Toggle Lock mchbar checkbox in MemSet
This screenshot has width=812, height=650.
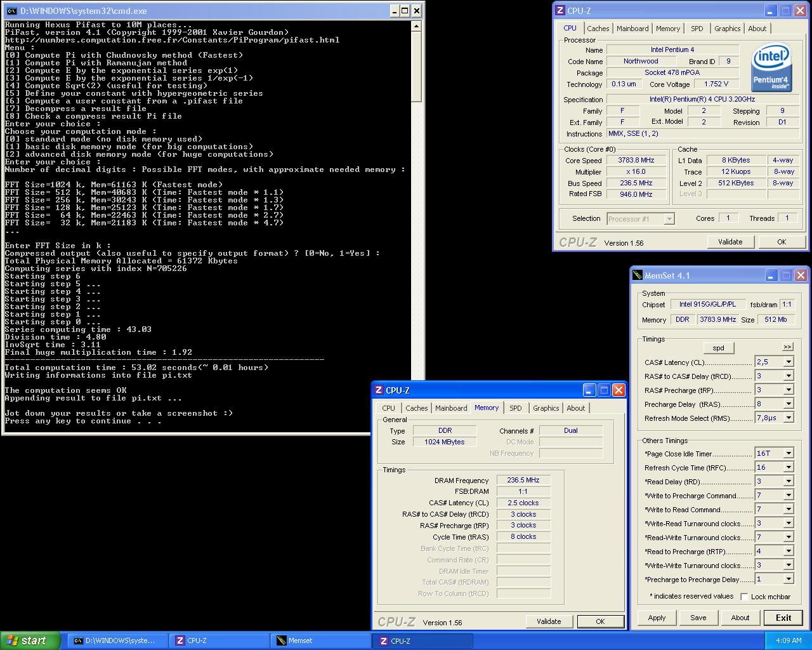tap(745, 597)
